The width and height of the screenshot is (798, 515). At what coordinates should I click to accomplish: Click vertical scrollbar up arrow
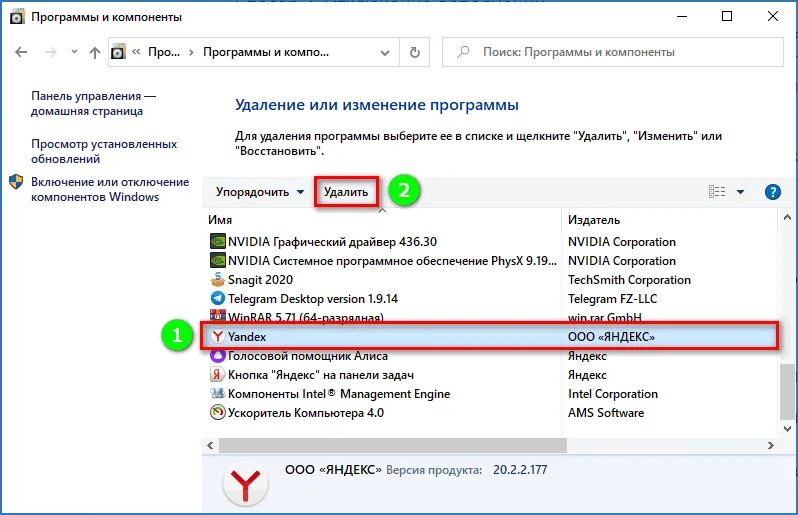click(787, 217)
